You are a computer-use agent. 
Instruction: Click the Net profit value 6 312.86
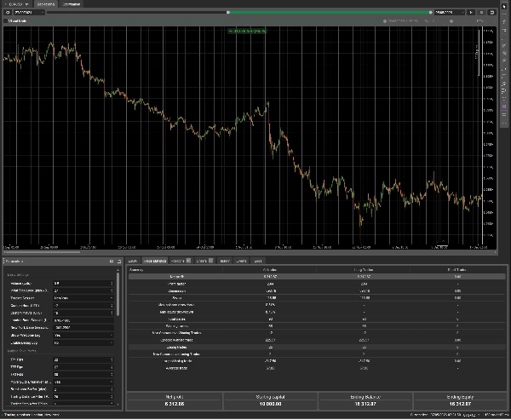175,404
